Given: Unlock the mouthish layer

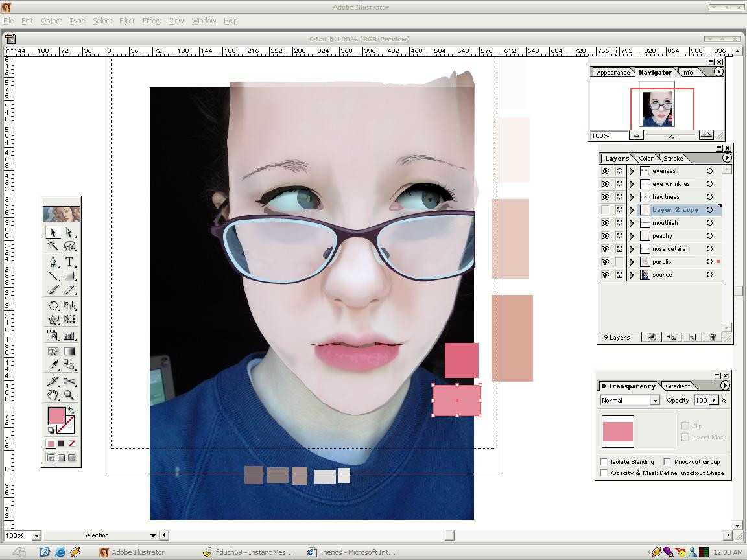Looking at the screenshot, I should click(x=619, y=223).
